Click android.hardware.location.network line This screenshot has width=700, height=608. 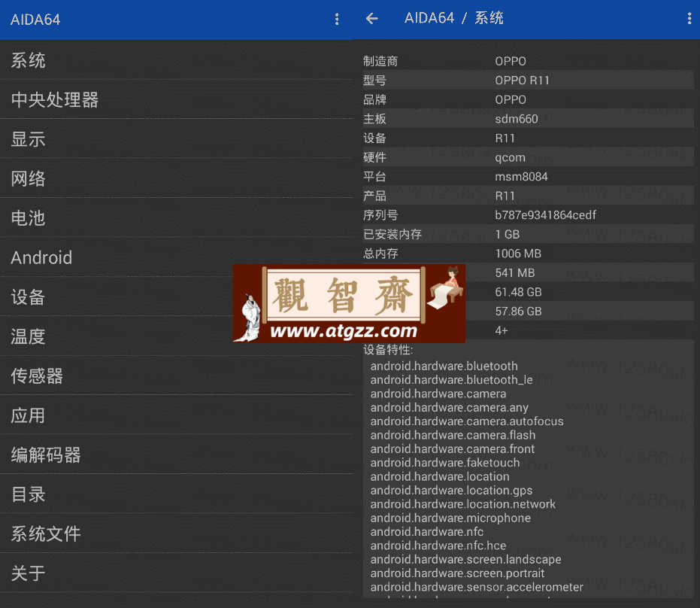click(462, 504)
